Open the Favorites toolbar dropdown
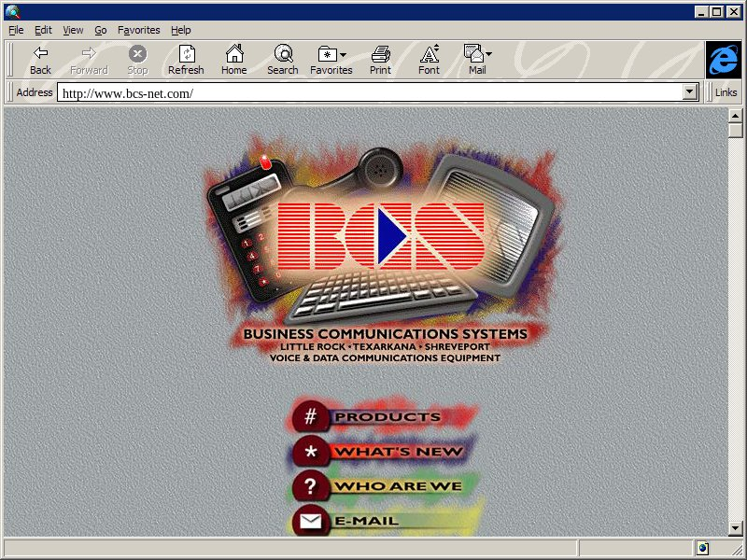Image resolution: width=747 pixels, height=560 pixels. tap(331, 54)
